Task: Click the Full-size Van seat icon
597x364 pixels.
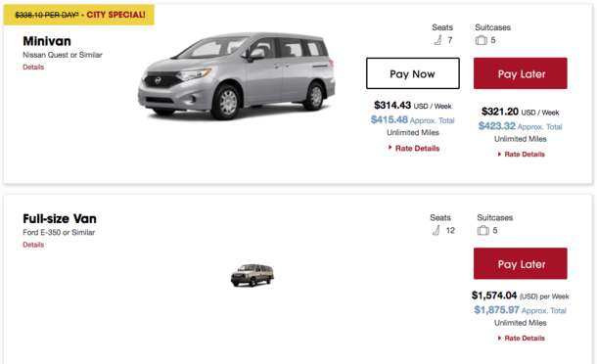Action: (x=436, y=230)
